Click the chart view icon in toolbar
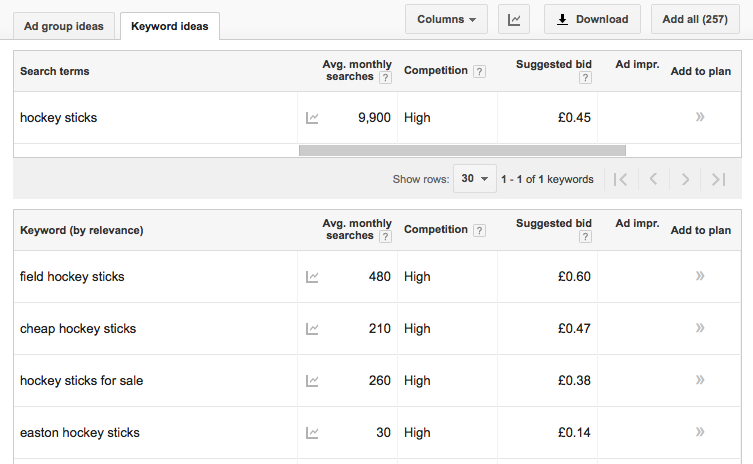The height and width of the screenshot is (464, 753). [514, 19]
